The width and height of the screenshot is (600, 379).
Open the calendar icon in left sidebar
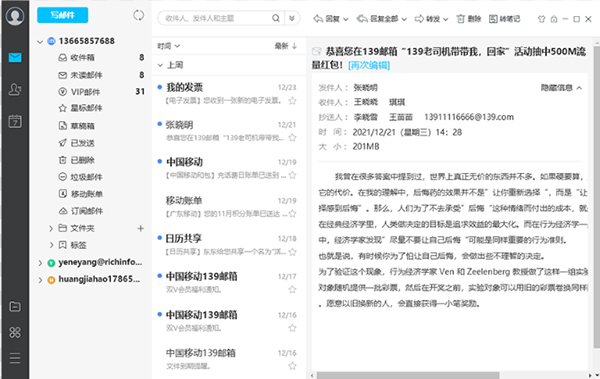(x=15, y=121)
